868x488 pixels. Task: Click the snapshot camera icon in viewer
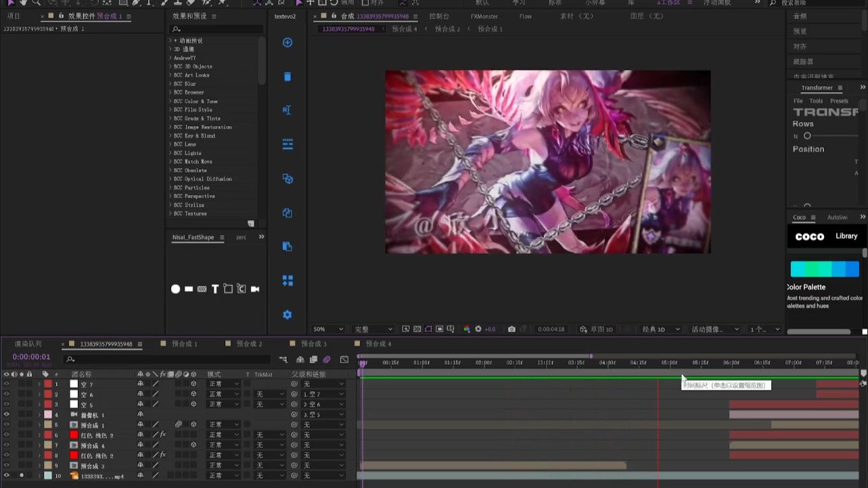(511, 329)
